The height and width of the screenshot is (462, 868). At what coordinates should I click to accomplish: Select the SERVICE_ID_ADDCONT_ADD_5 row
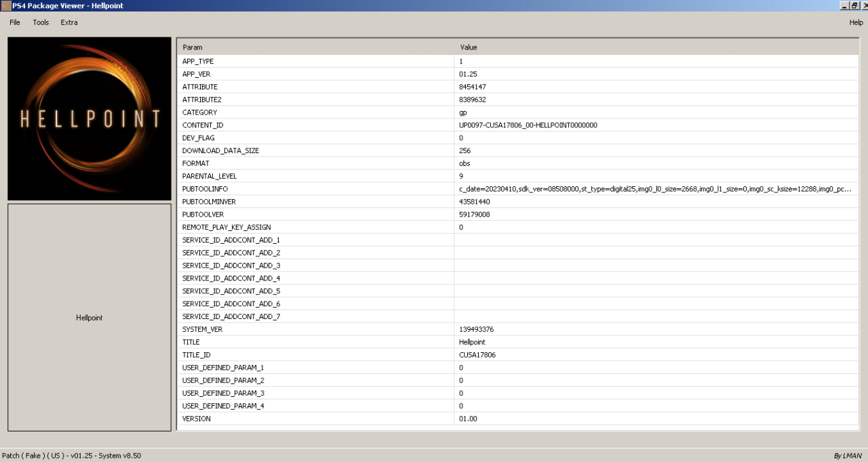[518, 291]
